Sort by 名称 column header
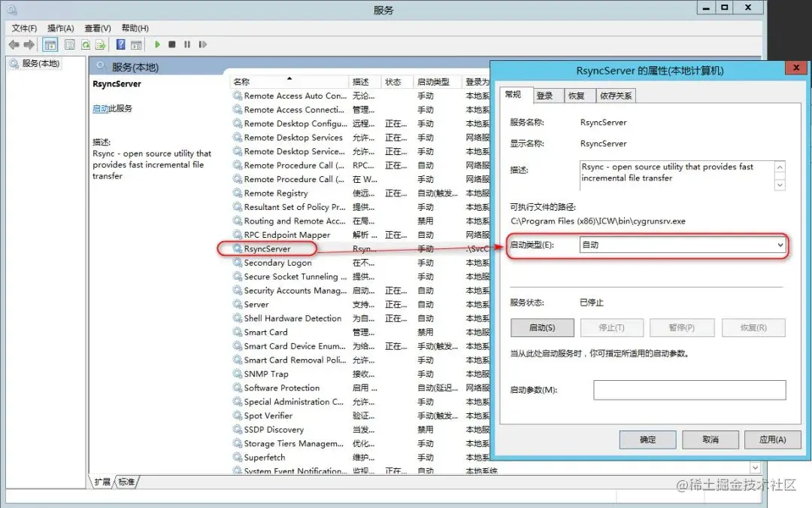The height and width of the screenshot is (508, 812). [289, 82]
